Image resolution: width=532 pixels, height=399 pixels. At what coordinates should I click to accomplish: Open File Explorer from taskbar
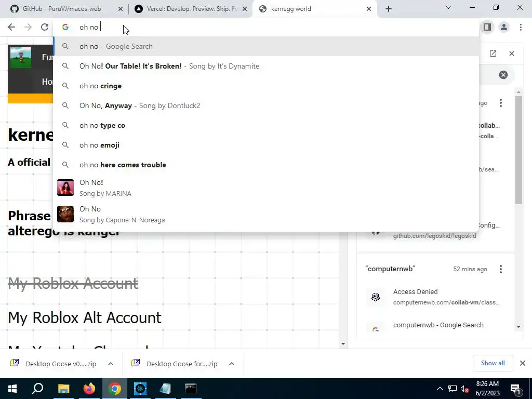63,389
